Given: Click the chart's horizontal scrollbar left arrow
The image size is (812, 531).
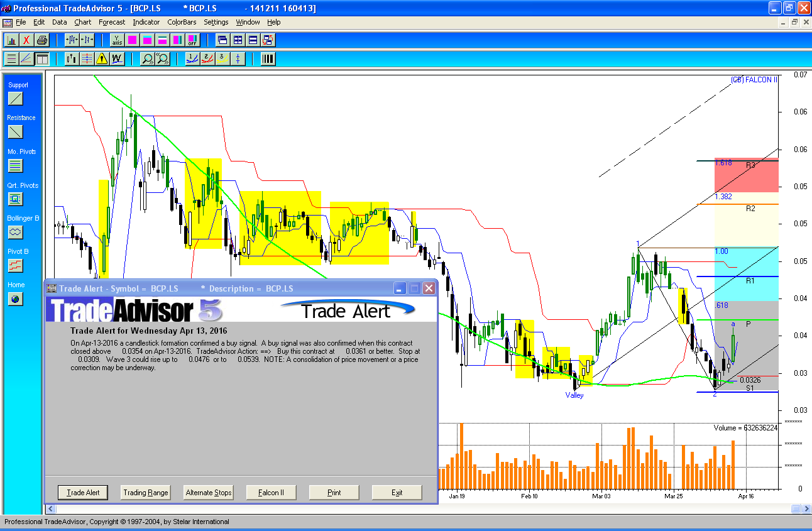Looking at the screenshot, I should pyautogui.click(x=52, y=508).
